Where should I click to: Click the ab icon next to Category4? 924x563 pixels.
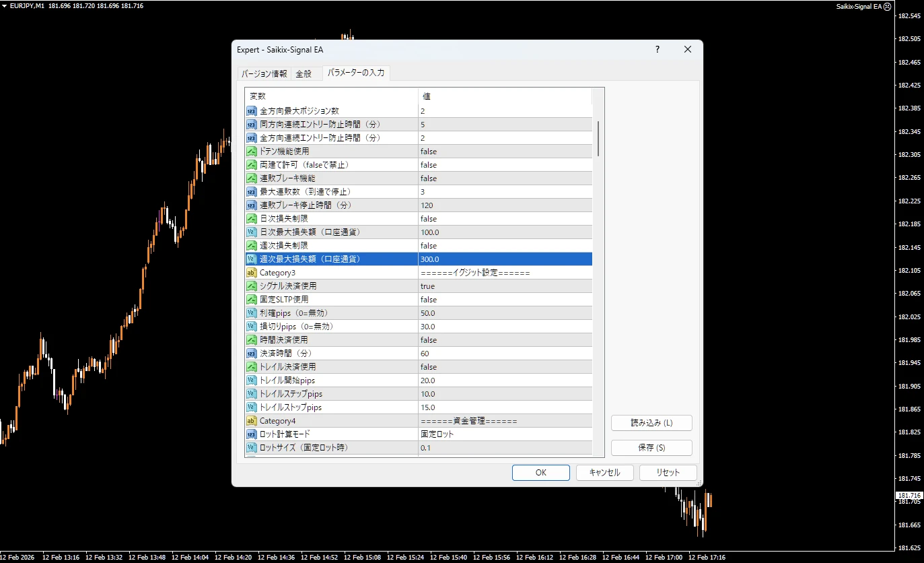pos(250,420)
